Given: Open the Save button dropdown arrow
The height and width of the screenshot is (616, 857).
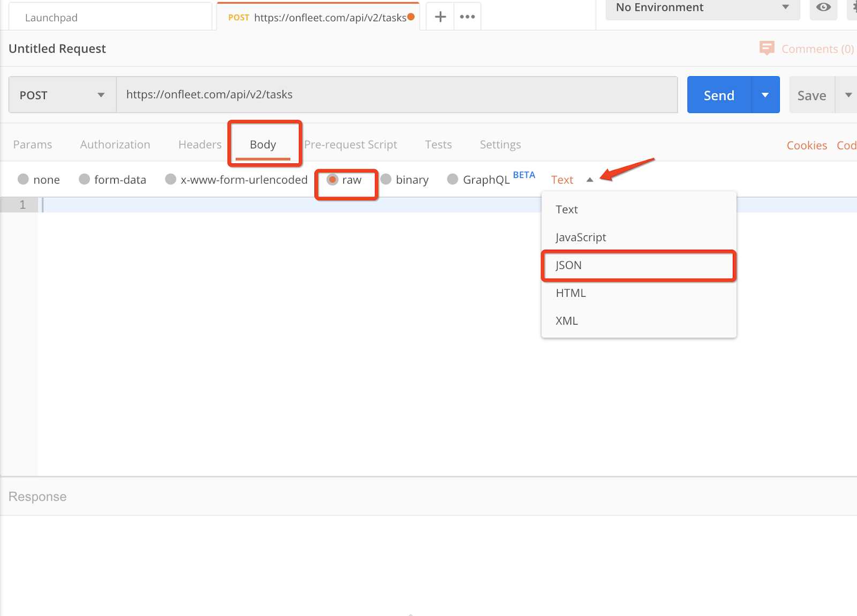Looking at the screenshot, I should pyautogui.click(x=847, y=95).
